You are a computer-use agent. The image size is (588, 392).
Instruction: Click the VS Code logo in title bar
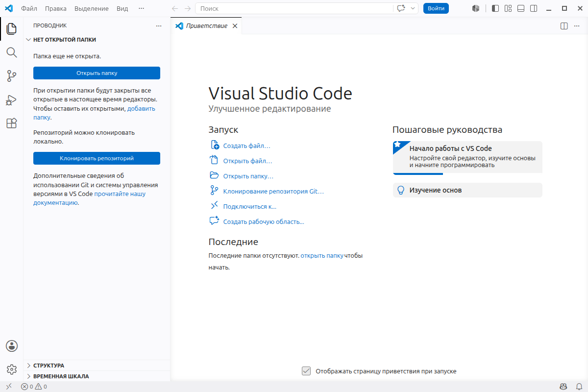click(8, 8)
